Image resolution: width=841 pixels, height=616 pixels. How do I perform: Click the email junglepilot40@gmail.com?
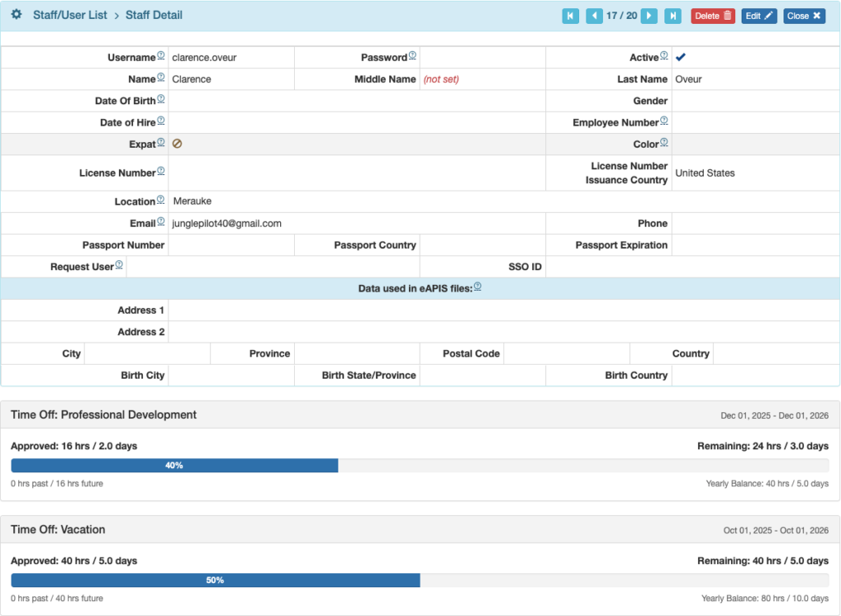coord(227,223)
